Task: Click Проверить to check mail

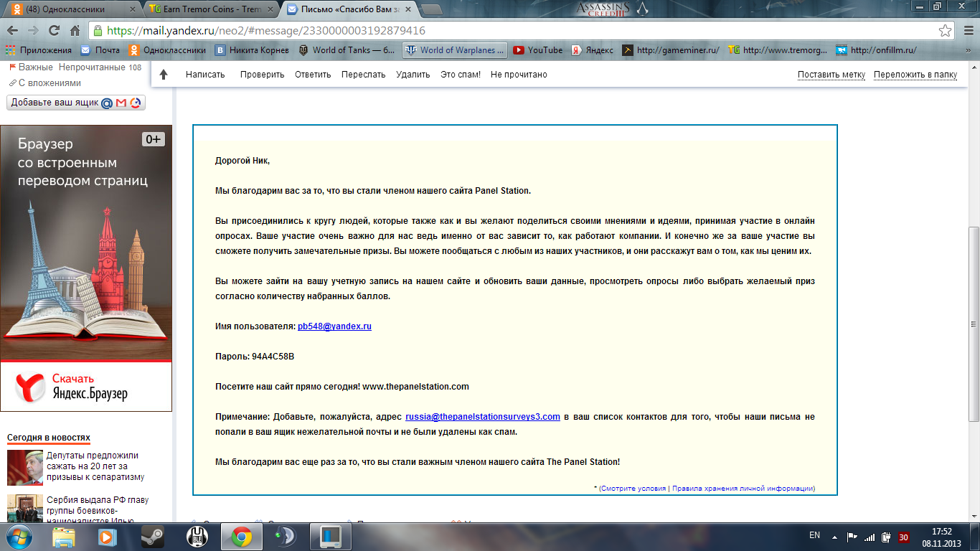Action: pyautogui.click(x=262, y=75)
